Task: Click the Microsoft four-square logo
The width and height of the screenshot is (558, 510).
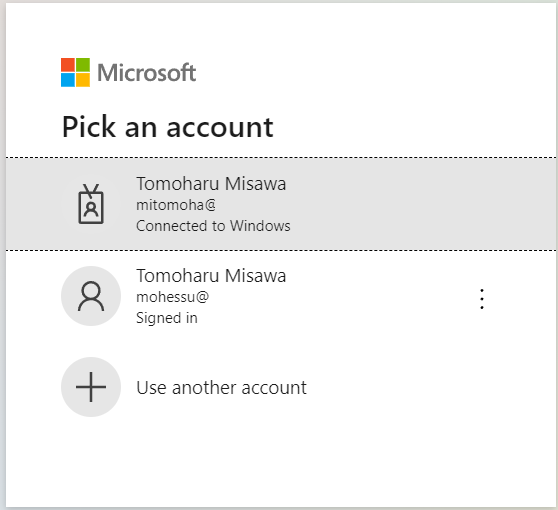Action: (x=75, y=73)
